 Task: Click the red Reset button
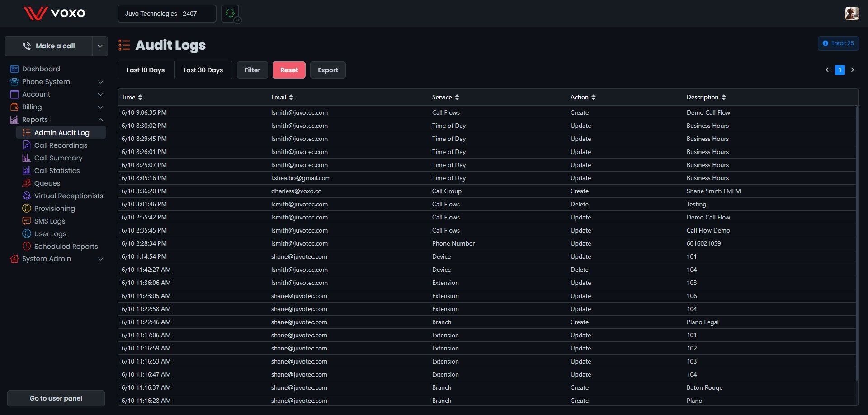pos(289,70)
